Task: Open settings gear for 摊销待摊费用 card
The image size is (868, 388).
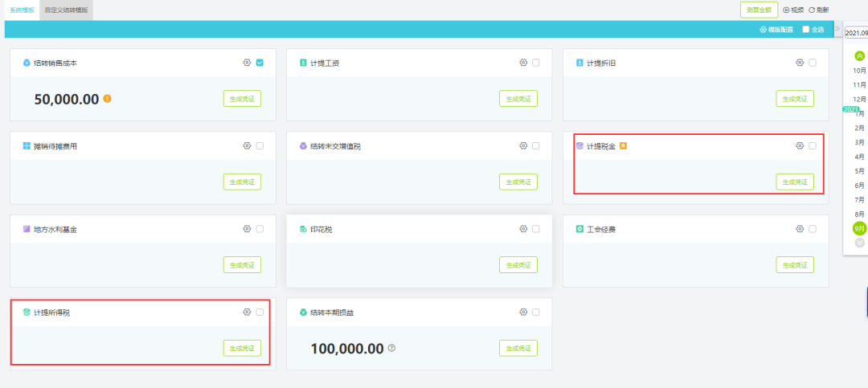Action: point(247,145)
